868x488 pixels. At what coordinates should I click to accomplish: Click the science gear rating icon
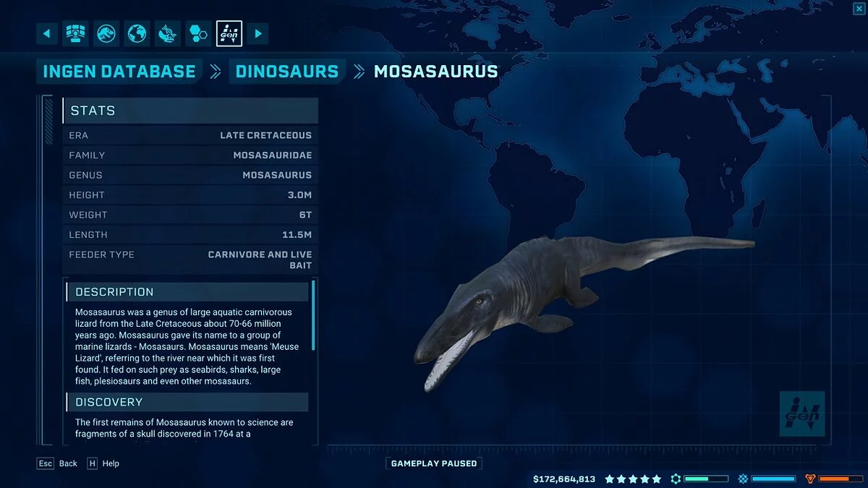click(676, 478)
